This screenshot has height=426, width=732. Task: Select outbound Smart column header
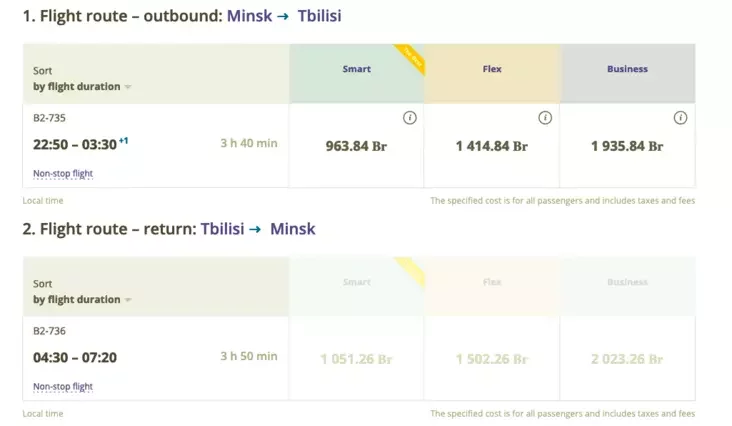pyautogui.click(x=357, y=74)
